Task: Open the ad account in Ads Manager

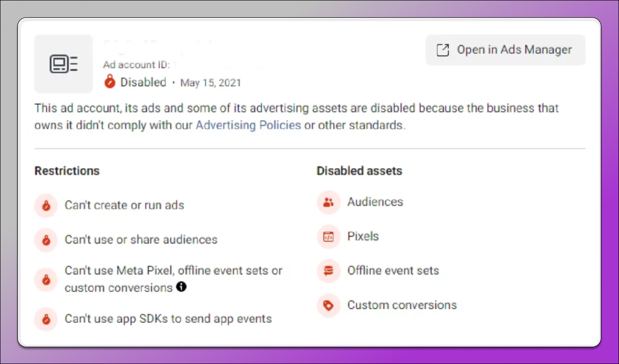Action: [505, 50]
